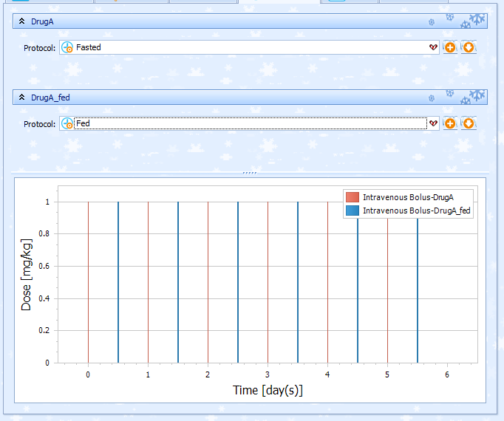This screenshot has height=421, width=504.
Task: Create new protocol for DrugA
Action: 450,47
